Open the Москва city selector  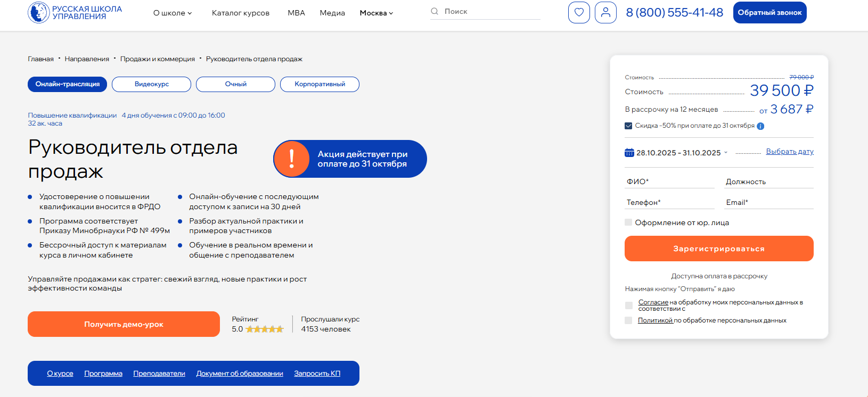[x=376, y=13]
